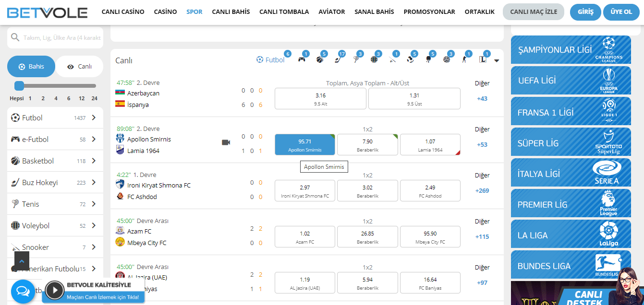
Task: Select the Apollon Smirnis 95.71 odds
Action: click(x=304, y=145)
